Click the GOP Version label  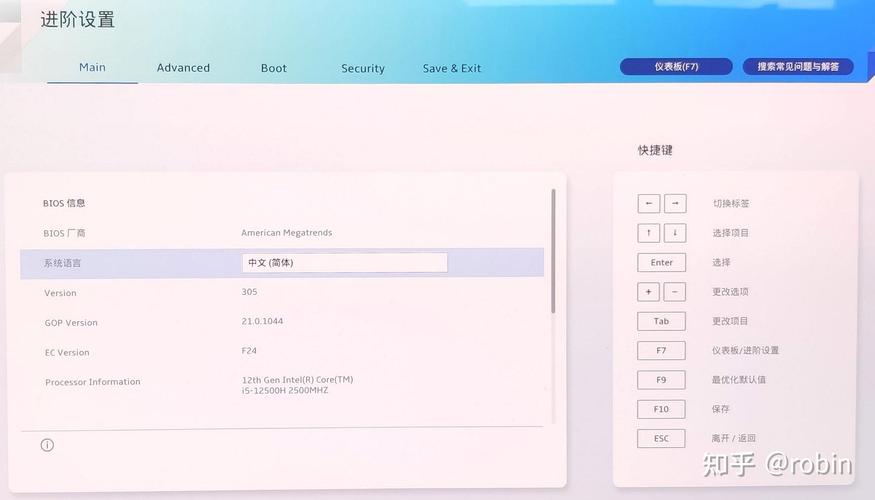[71, 323]
